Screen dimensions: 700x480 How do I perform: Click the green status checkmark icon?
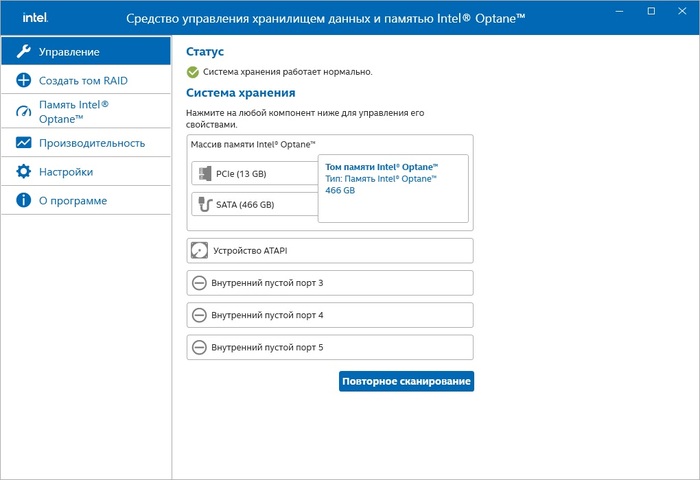click(x=193, y=72)
